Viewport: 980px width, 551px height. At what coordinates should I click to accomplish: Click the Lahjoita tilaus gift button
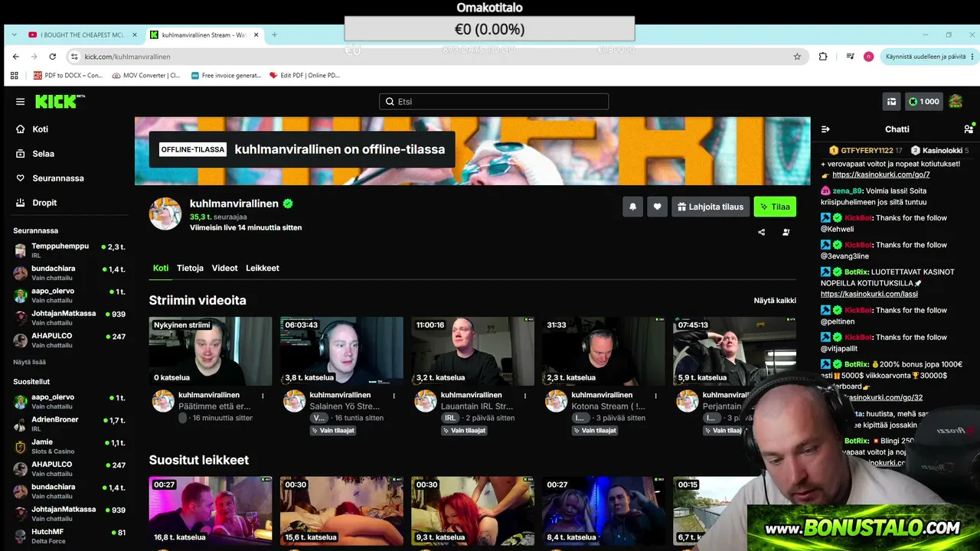(710, 207)
